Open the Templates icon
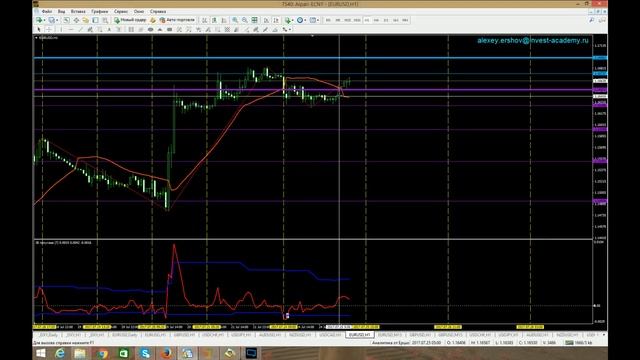This screenshot has width=640, height=360. click(313, 20)
